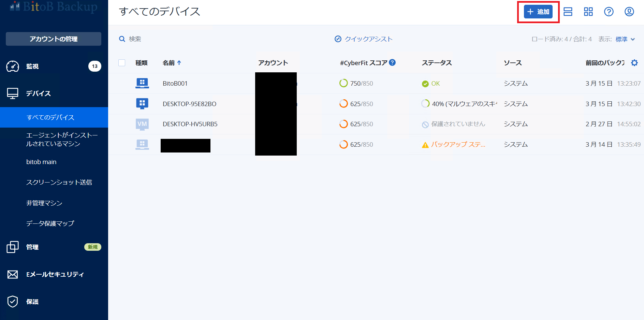
Task: Click the BitoB Backup logo
Action: 54,6
